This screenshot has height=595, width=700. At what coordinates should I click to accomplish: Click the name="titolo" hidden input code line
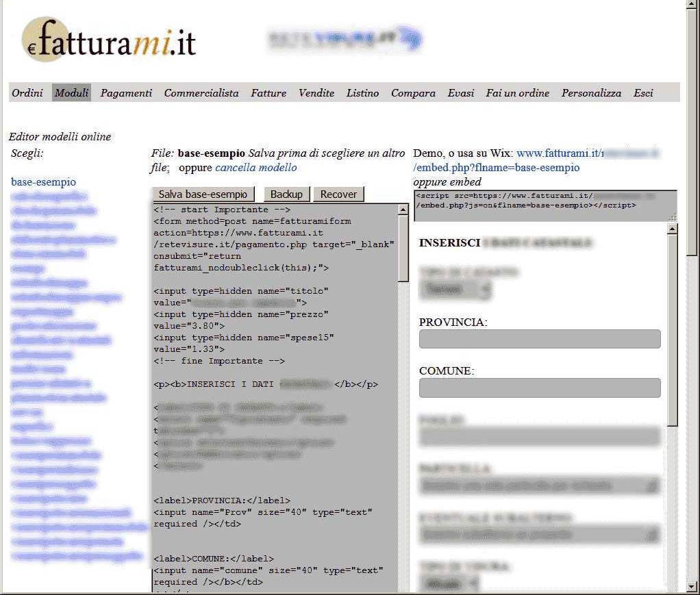click(x=241, y=291)
